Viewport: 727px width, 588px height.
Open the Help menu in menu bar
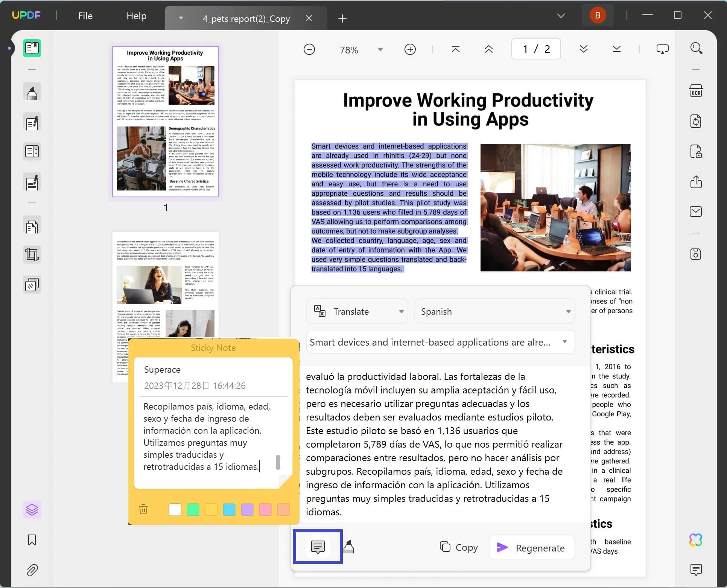(x=136, y=15)
